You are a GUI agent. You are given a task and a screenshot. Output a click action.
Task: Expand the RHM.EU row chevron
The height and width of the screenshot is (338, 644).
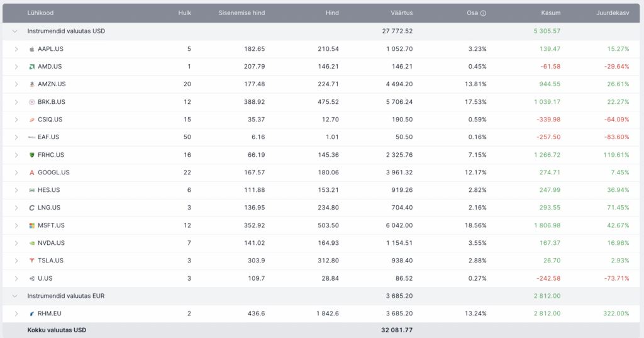(x=16, y=313)
